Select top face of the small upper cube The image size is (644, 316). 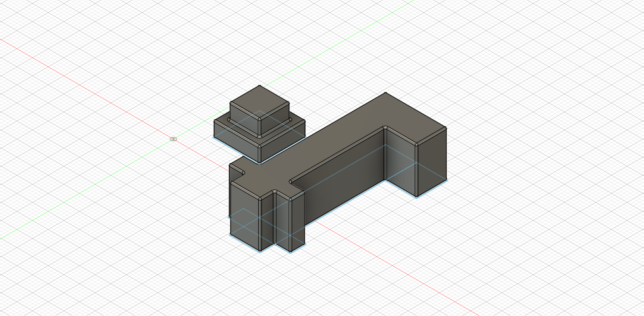[260, 102]
